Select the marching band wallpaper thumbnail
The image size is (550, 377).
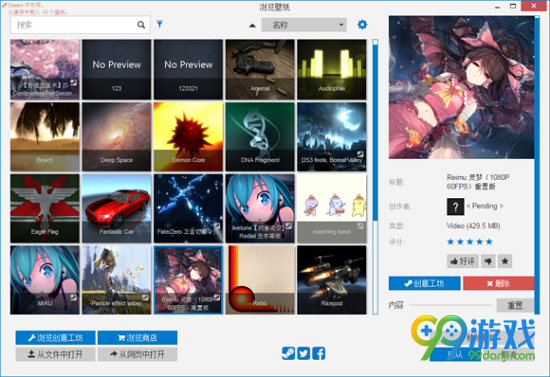click(331, 208)
